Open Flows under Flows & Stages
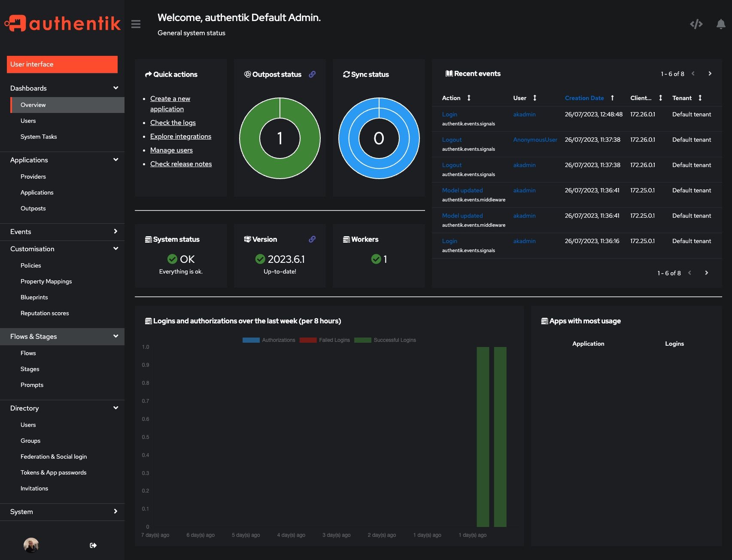Screen dimensions: 732x560 28,353
